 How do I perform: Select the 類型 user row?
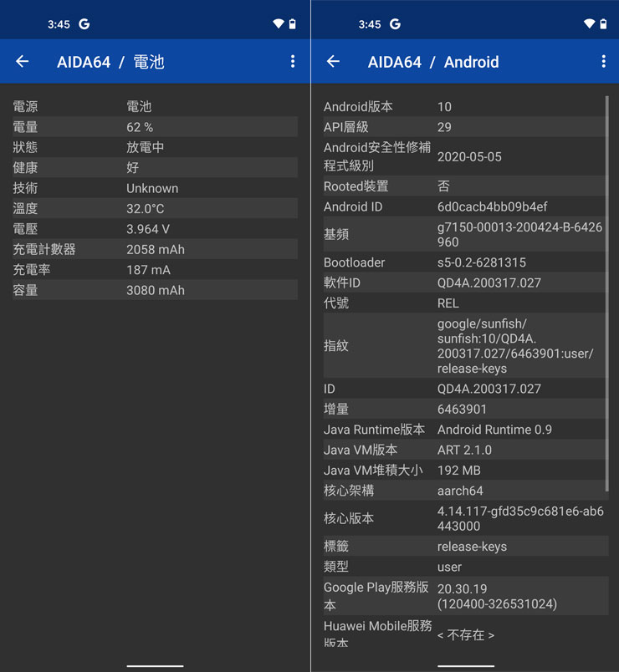[x=466, y=567]
